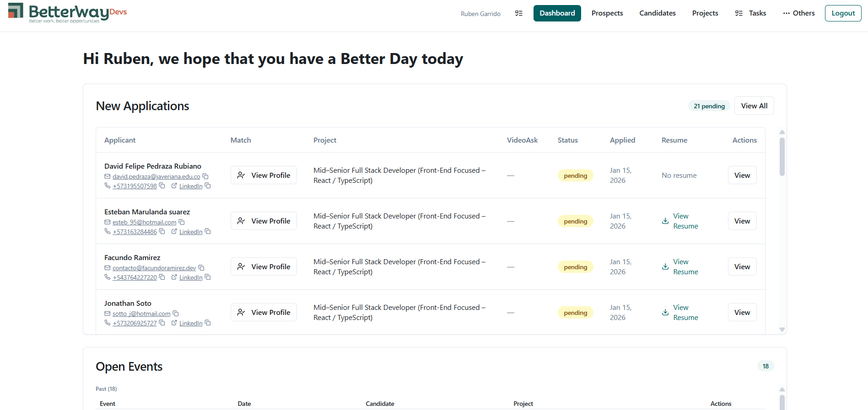Expand the Others menu
Image resolution: width=868 pixels, height=410 pixels.
(798, 13)
